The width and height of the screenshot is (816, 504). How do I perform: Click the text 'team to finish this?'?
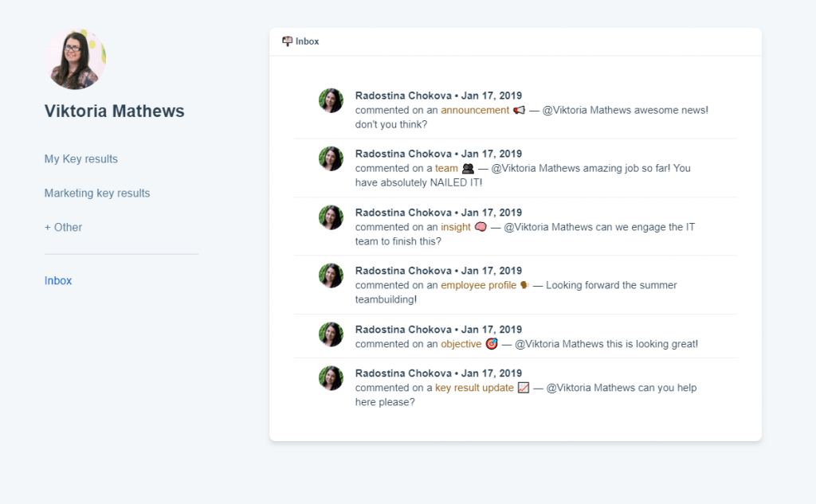[398, 241]
